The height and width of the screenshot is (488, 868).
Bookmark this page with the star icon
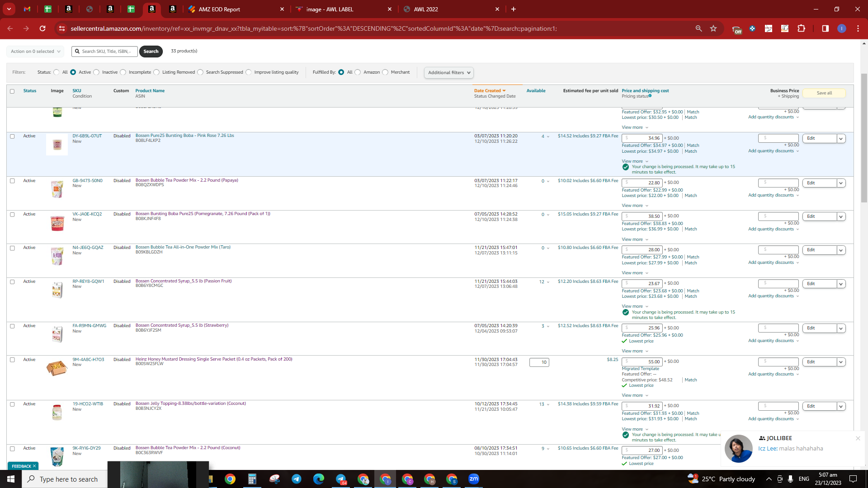pyautogui.click(x=713, y=28)
